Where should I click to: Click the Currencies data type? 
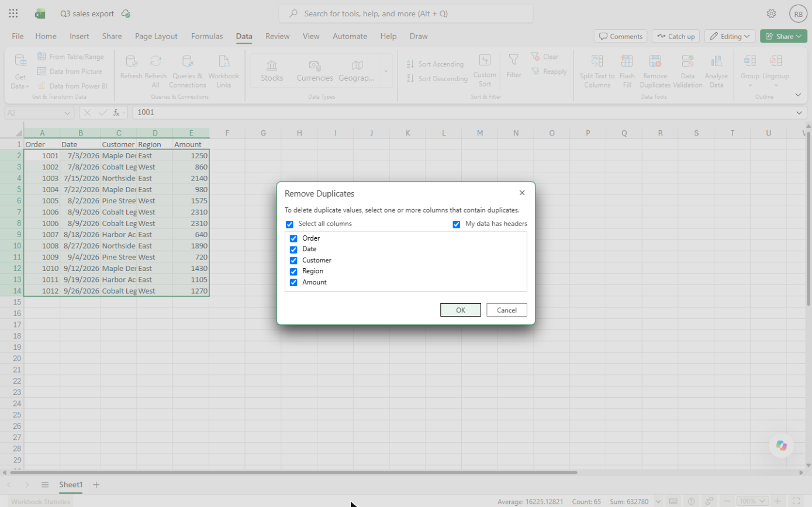coord(315,71)
